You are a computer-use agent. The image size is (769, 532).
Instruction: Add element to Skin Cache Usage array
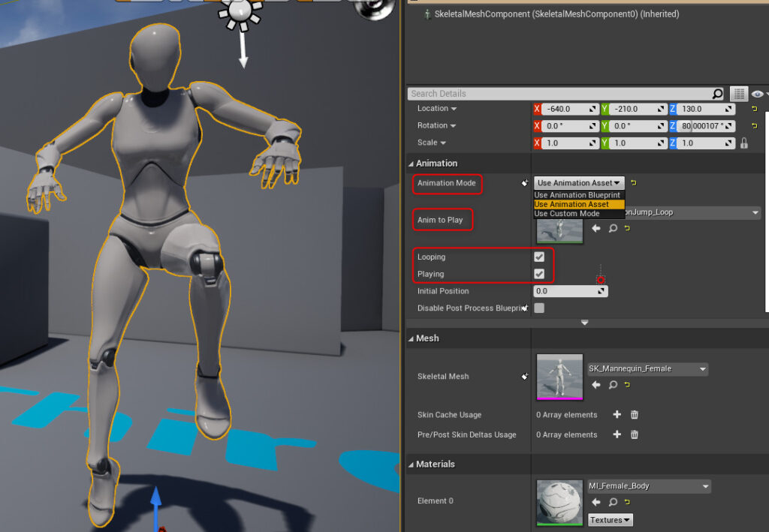[x=617, y=415]
